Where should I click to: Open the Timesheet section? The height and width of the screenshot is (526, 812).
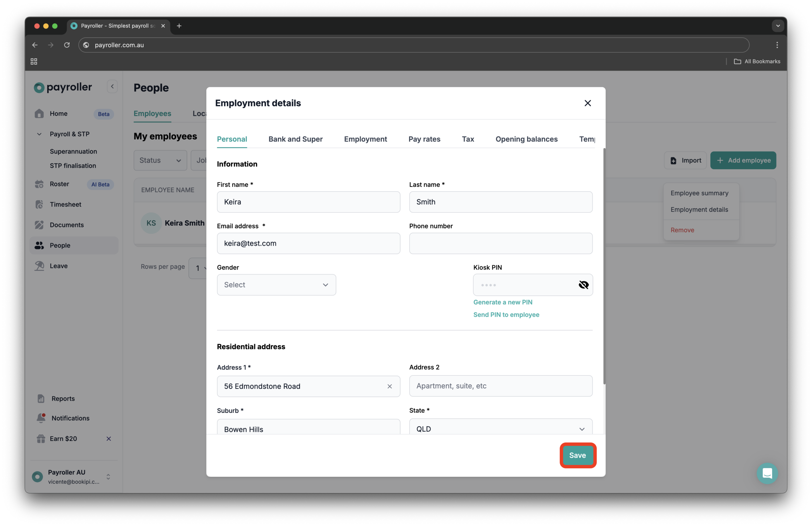coord(65,204)
